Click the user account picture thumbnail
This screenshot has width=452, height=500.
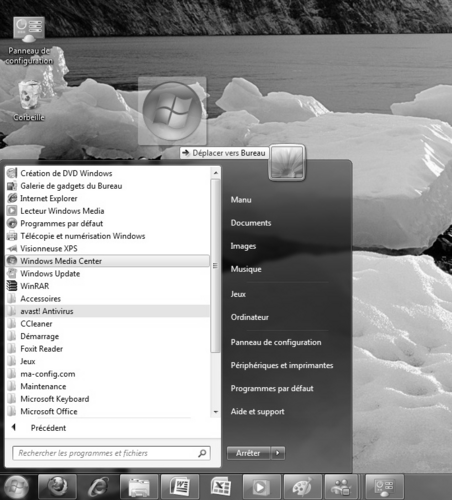[x=287, y=163]
